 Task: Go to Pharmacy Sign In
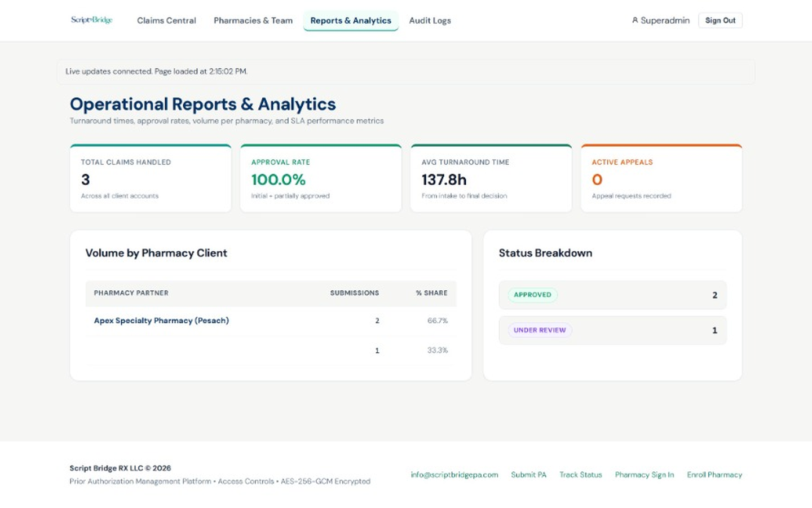click(645, 475)
